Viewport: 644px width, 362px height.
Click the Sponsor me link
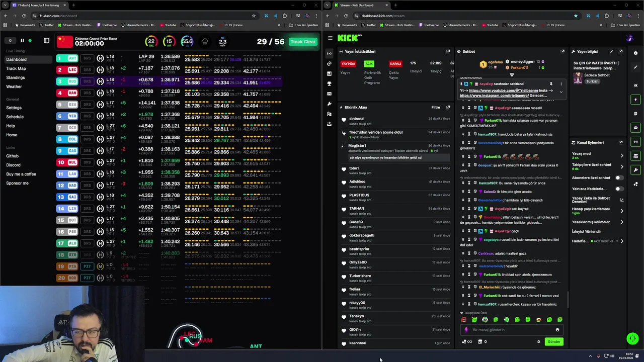point(17,183)
